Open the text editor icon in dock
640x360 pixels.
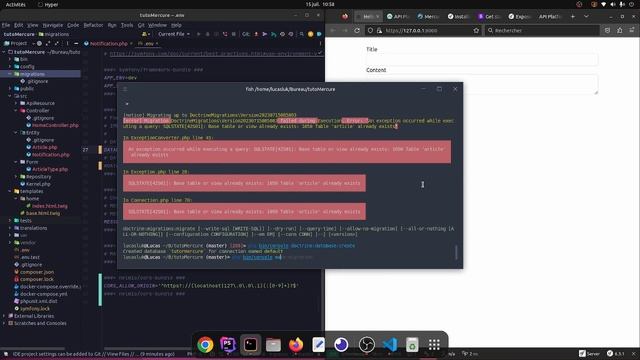coord(318,344)
